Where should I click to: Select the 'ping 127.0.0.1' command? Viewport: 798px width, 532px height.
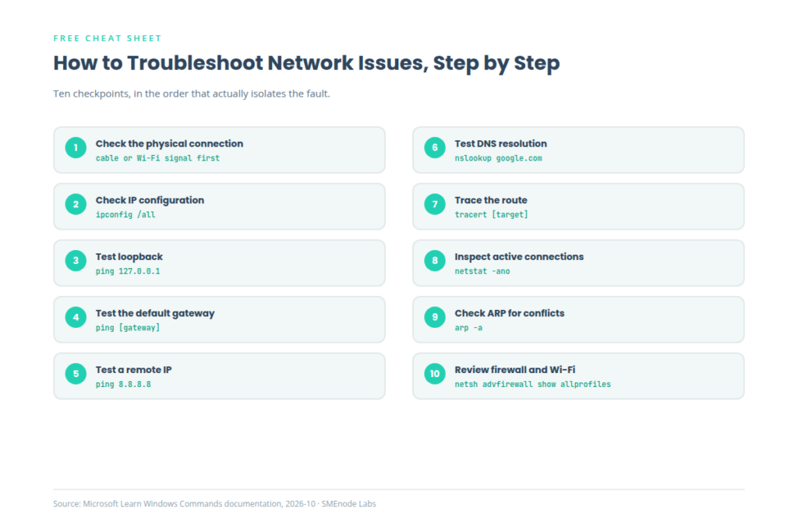[128, 271]
